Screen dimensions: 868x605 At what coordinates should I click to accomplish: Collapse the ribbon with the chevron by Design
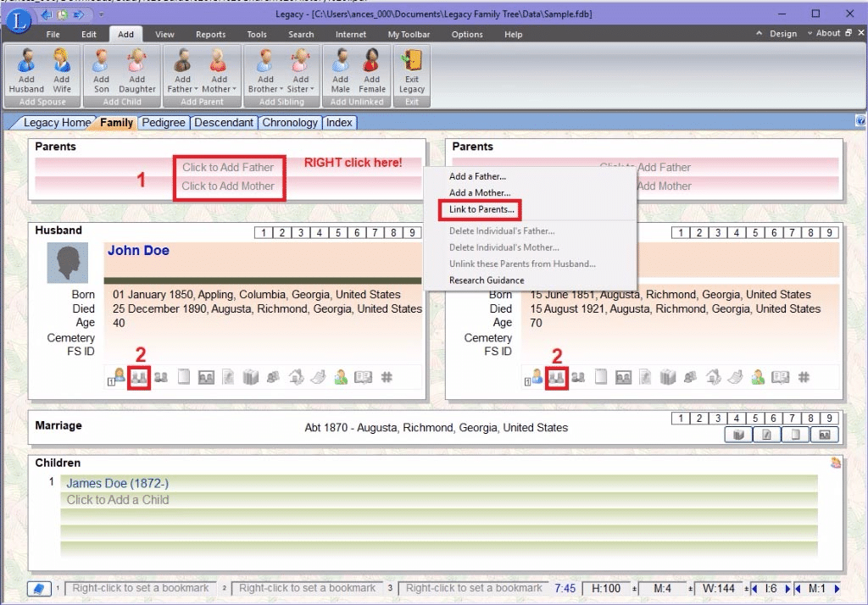click(759, 33)
